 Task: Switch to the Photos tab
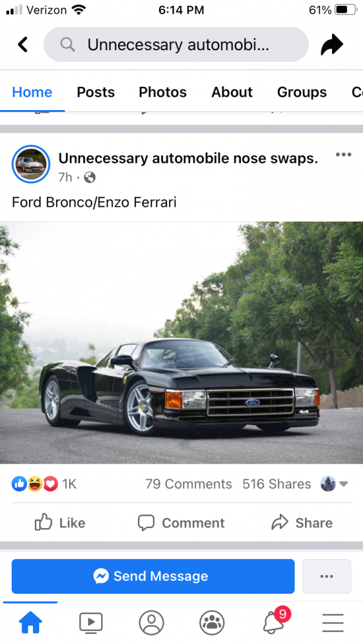click(x=162, y=92)
